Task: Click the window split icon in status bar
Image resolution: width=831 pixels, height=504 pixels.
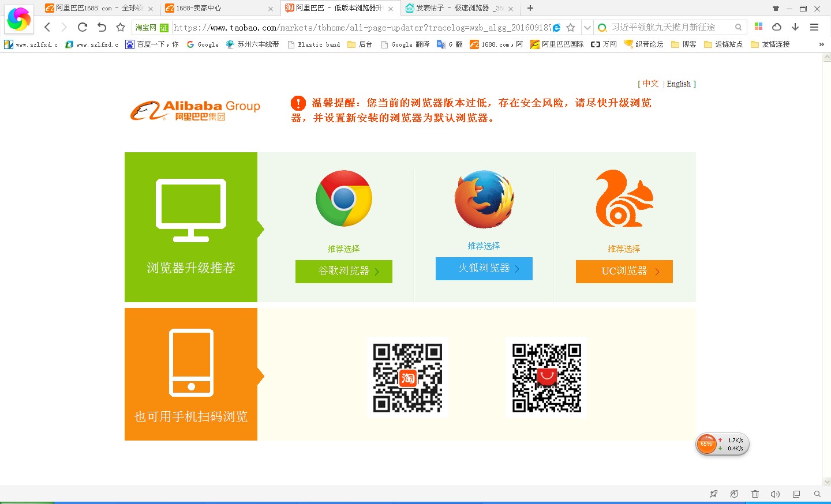Action: point(796,494)
